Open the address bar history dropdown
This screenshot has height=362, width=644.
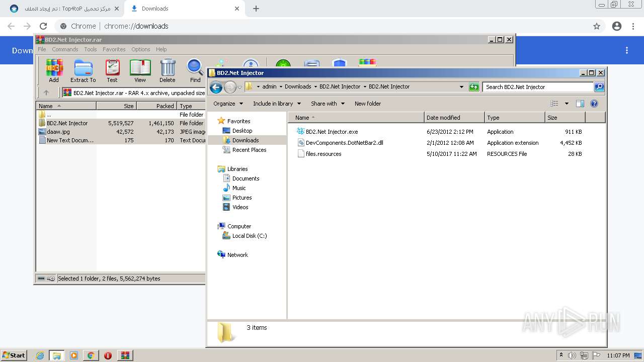(x=461, y=87)
